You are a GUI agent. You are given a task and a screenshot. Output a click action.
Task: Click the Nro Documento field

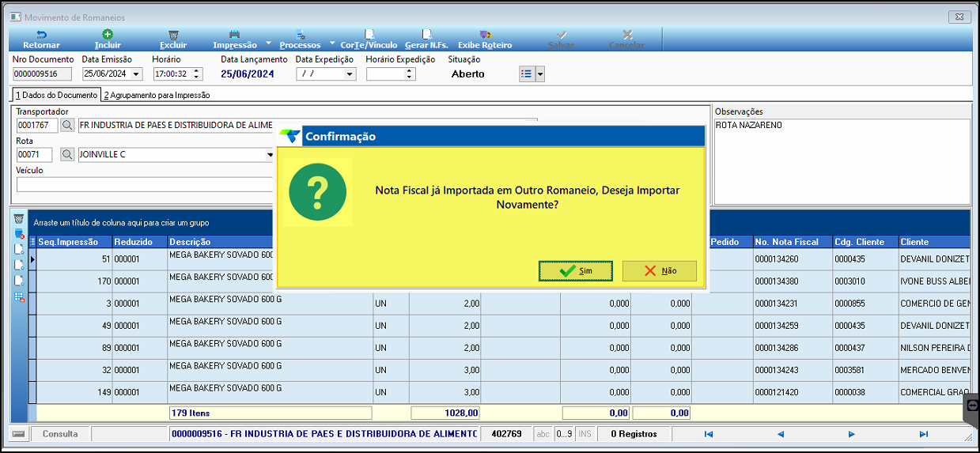pyautogui.click(x=42, y=74)
